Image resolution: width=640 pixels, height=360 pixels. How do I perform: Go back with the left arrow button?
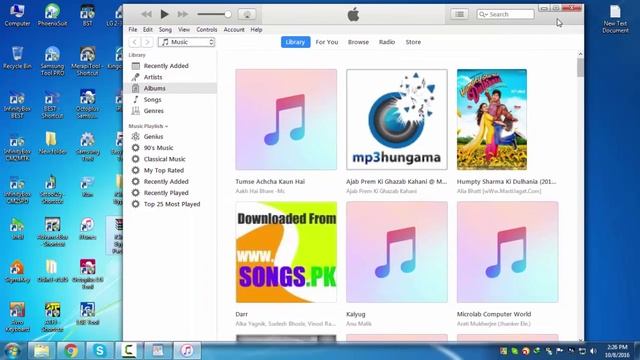coord(134,42)
